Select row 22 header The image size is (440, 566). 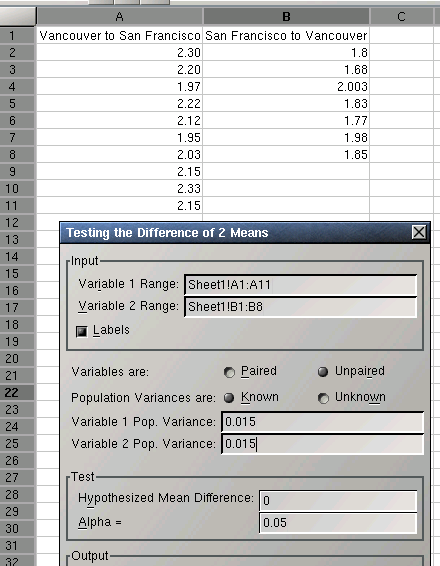pos(17,392)
